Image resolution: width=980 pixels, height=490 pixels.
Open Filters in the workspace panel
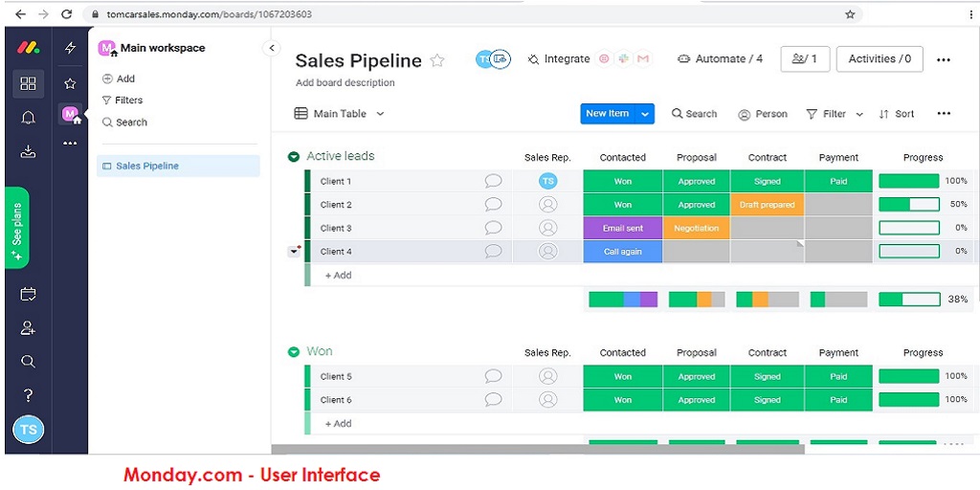point(128,100)
